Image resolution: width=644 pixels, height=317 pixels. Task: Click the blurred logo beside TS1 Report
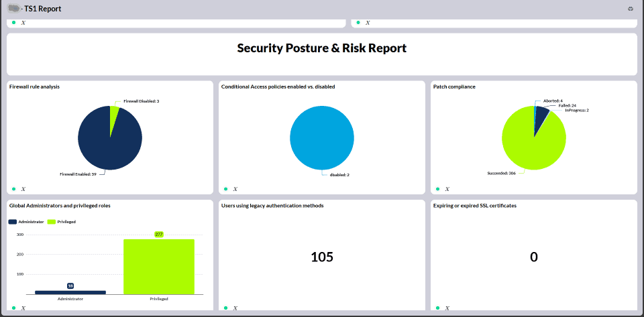14,8
